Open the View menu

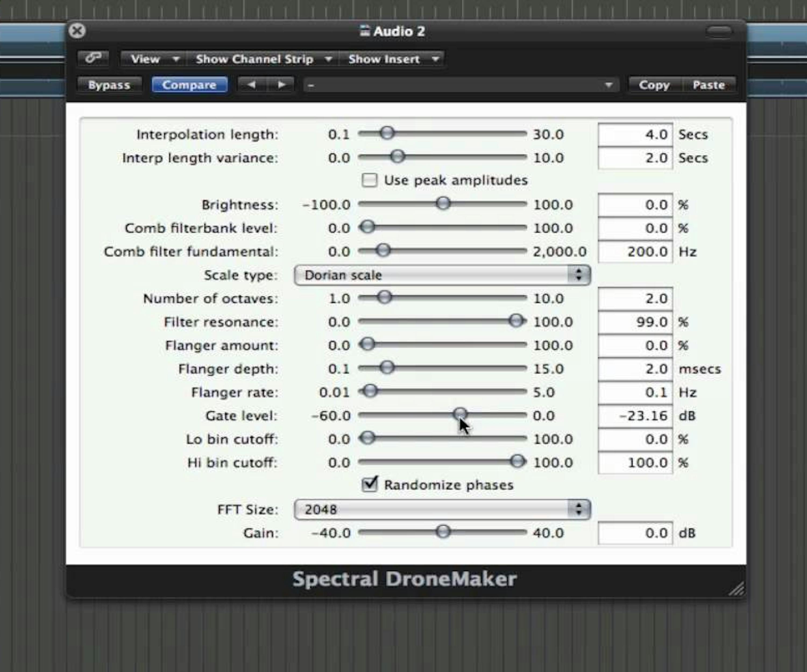[154, 59]
